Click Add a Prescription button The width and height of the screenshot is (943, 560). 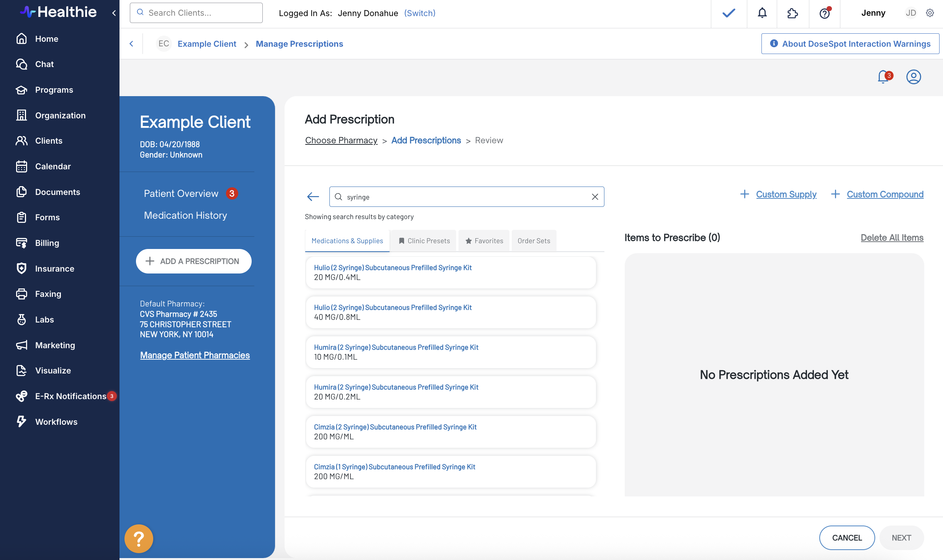193,261
